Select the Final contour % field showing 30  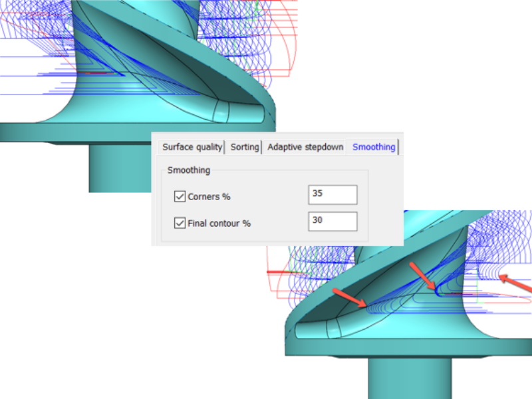pos(332,221)
